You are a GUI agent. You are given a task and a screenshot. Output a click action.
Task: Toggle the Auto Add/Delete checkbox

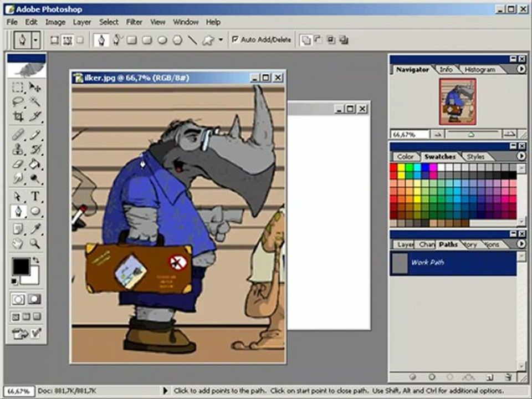tap(235, 39)
